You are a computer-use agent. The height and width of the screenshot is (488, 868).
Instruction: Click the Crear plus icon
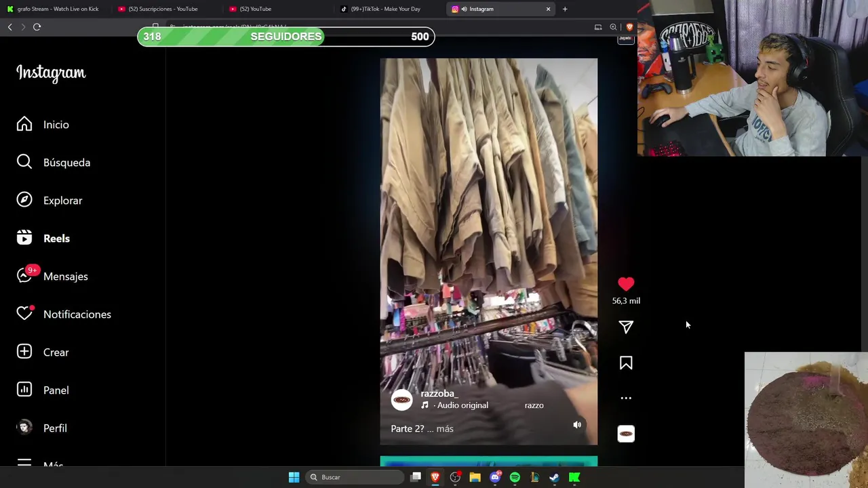coord(24,352)
